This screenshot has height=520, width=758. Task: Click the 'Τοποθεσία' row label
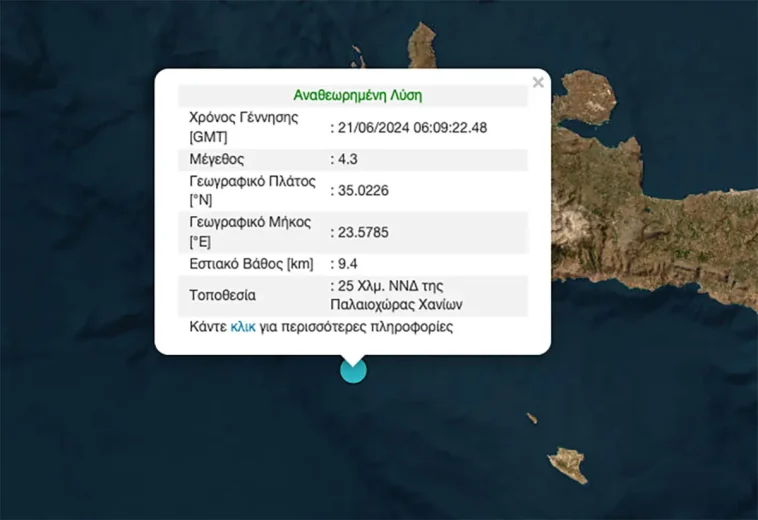point(222,295)
